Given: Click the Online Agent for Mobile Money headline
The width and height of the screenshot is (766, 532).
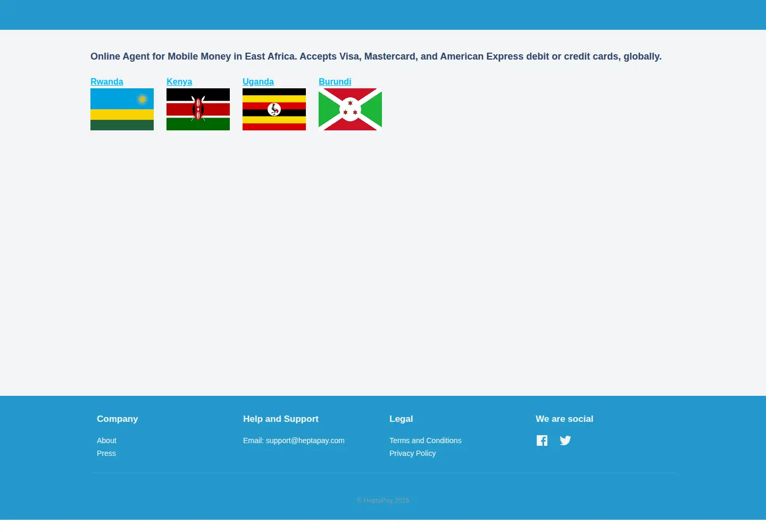Looking at the screenshot, I should [376, 56].
